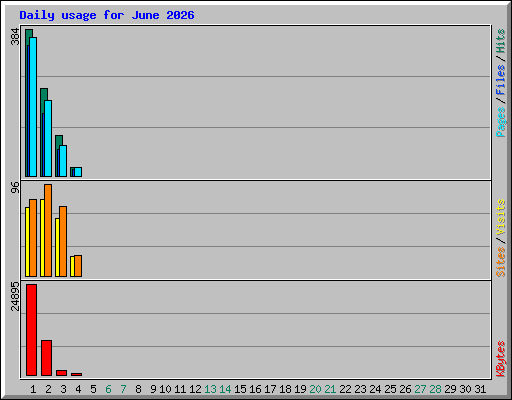Click green day 28 on the x-axis

(435, 389)
